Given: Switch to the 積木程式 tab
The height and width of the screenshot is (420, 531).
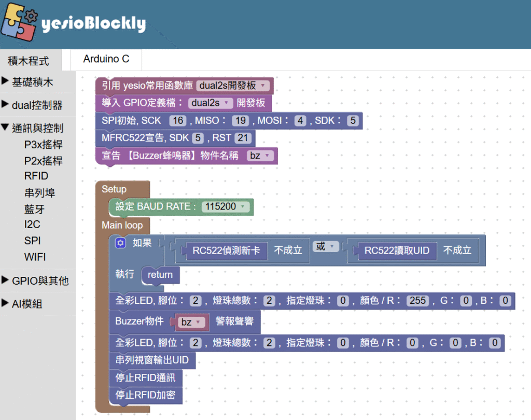Looking at the screenshot, I should point(29,61).
